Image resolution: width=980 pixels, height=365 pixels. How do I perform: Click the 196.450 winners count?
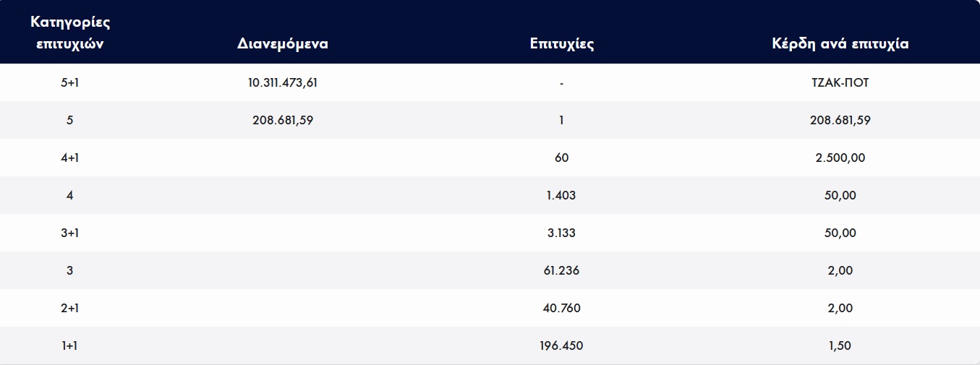pos(561,345)
